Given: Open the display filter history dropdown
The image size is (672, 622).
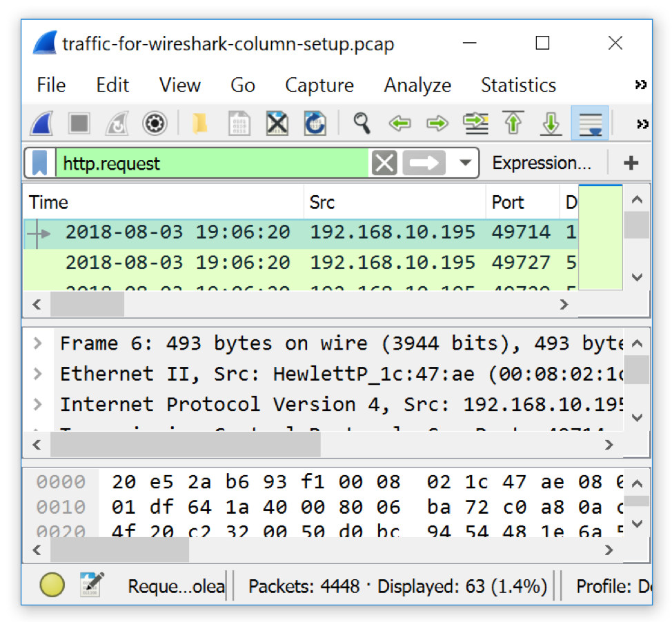Looking at the screenshot, I should (x=466, y=163).
